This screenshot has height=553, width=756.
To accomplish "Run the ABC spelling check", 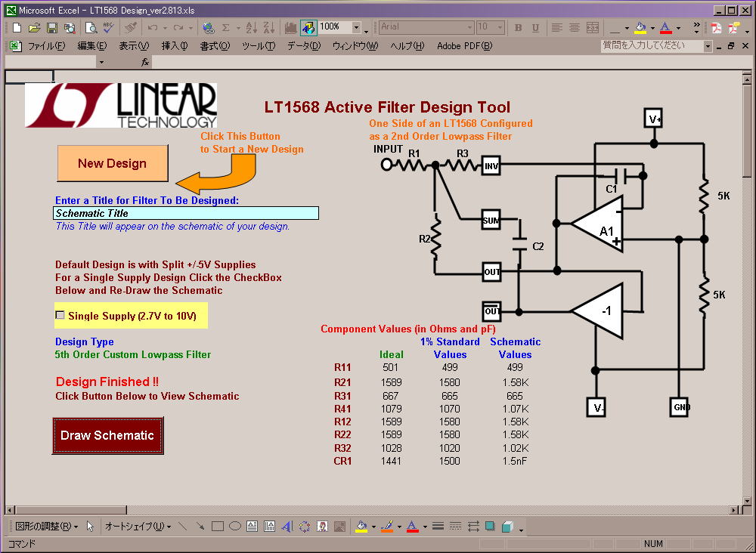I will tap(108, 28).
